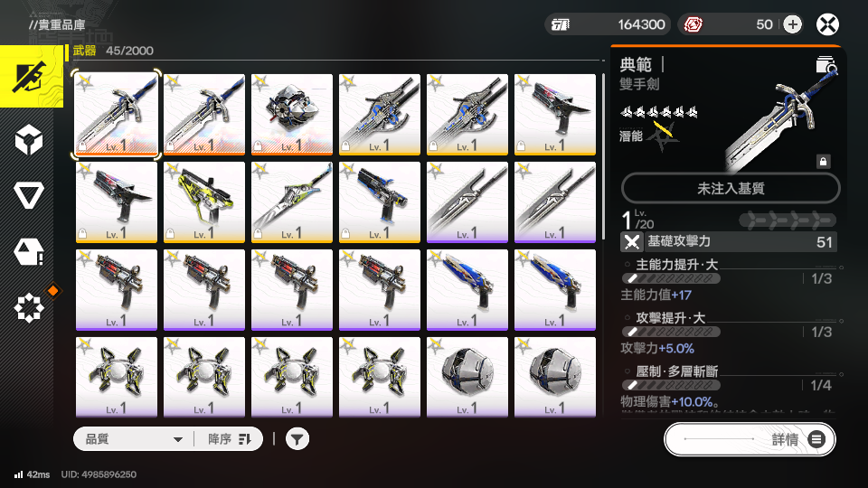The height and width of the screenshot is (488, 868).
Task: Go back via 貴重品庫 title
Action: coord(57,25)
